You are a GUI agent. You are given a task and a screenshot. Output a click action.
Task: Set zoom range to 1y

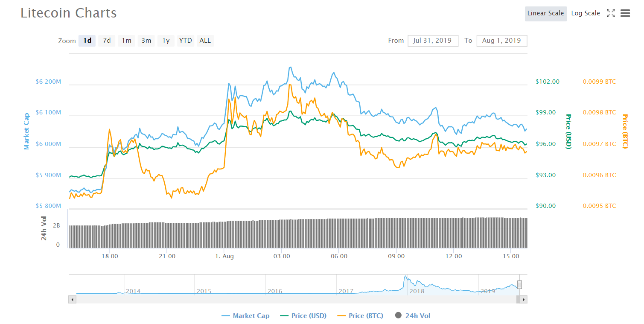point(166,41)
